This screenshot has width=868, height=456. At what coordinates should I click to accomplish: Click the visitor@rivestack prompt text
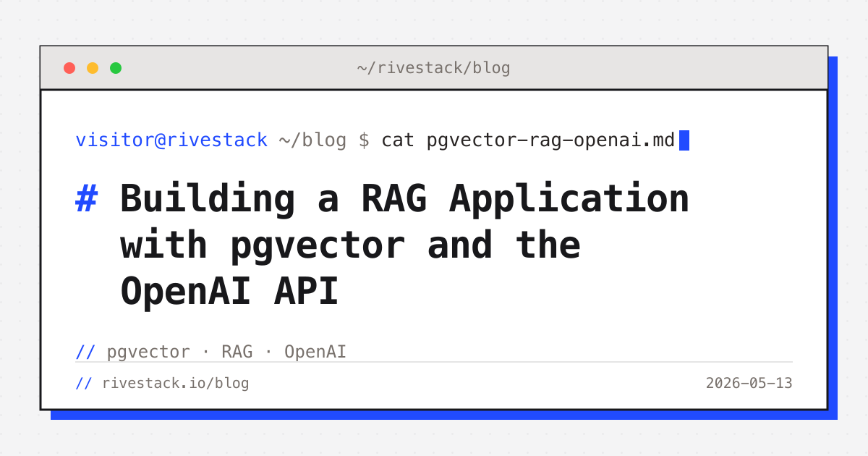click(x=171, y=140)
